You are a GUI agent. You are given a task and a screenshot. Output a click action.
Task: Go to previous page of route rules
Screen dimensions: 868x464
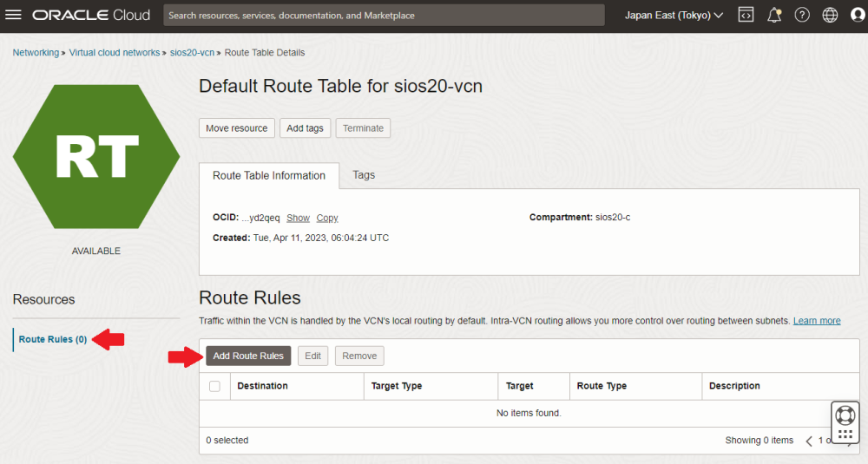tap(809, 441)
